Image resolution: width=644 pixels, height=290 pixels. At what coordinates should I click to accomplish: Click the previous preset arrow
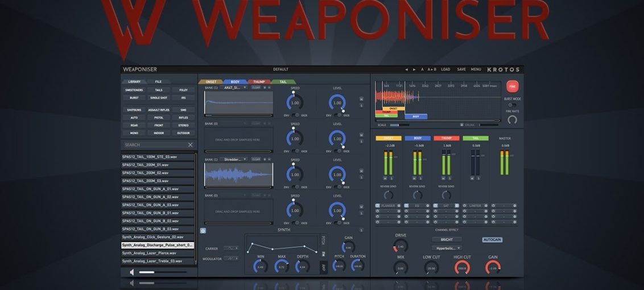[x=406, y=70]
